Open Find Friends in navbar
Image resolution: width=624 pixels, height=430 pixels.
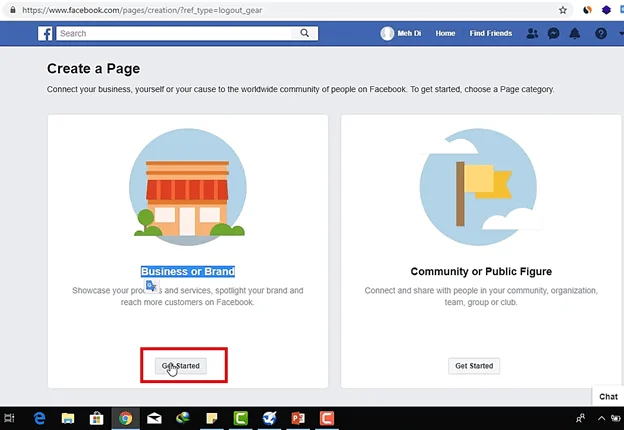[x=492, y=33]
